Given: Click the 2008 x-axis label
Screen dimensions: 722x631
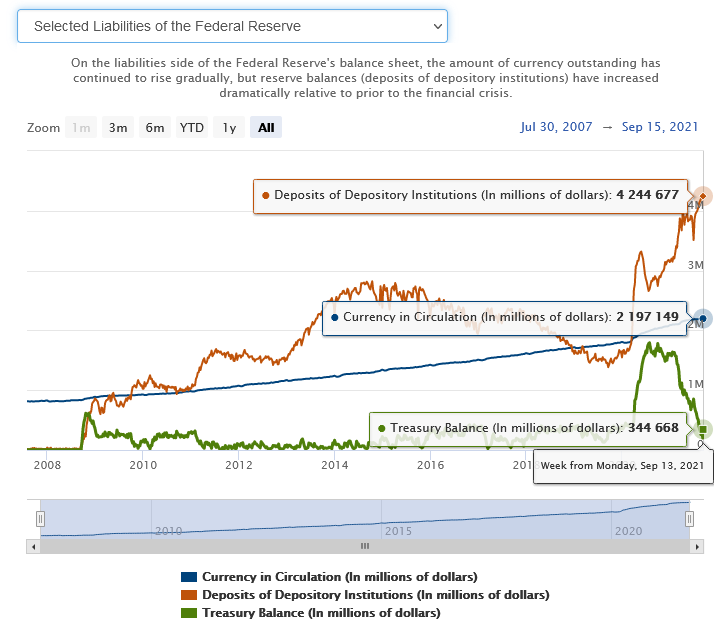Looking at the screenshot, I should [x=47, y=465].
